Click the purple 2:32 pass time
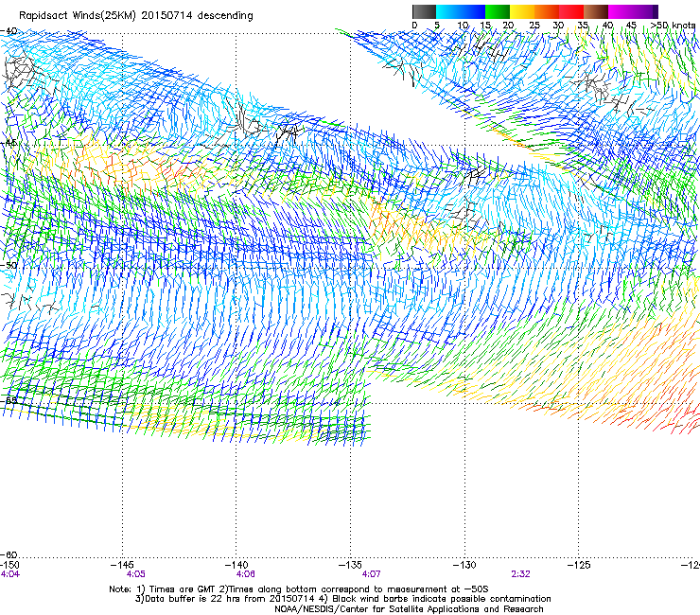The width and height of the screenshot is (700, 615). coord(520,574)
